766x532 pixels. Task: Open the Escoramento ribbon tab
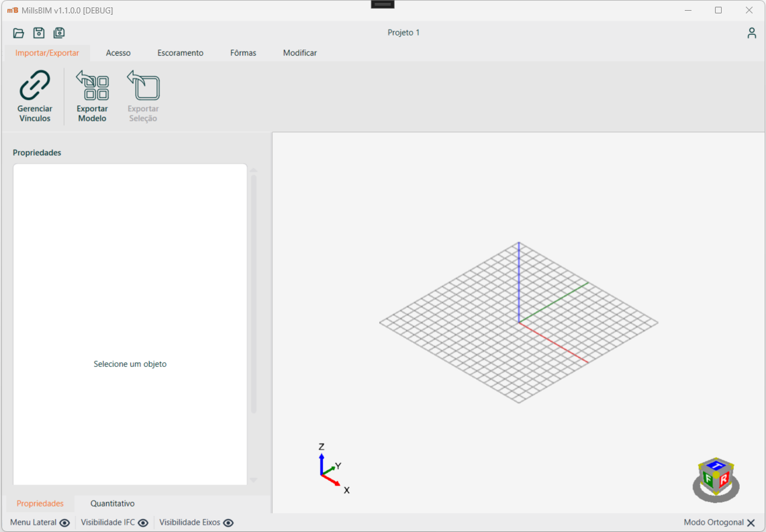[181, 53]
